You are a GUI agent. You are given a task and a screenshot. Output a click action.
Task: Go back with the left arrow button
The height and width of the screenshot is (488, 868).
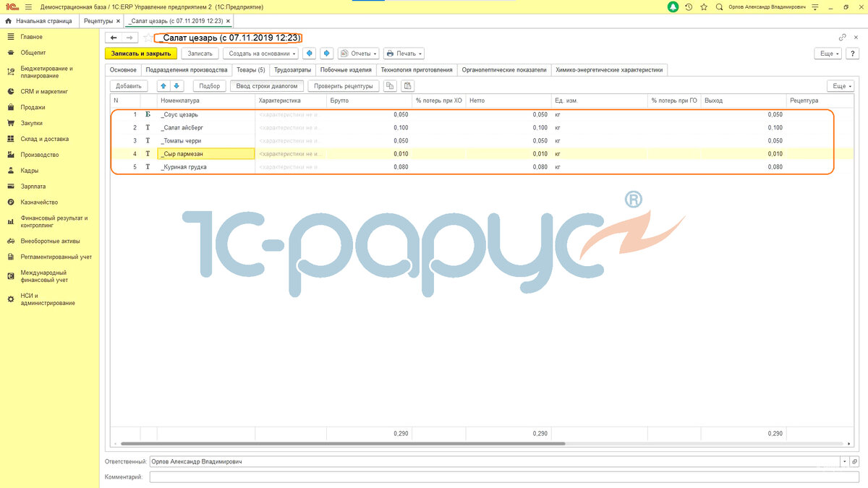tap(114, 38)
